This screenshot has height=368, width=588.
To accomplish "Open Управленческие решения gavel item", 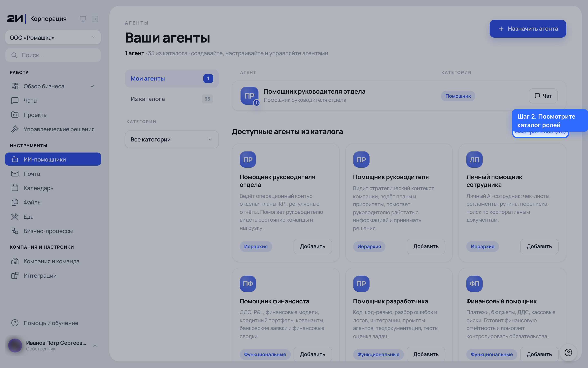I will pos(53,129).
